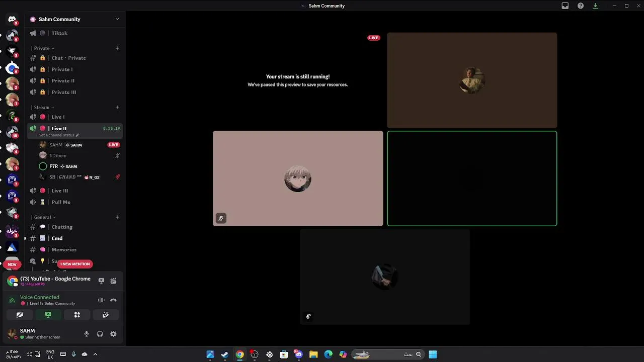Click the red NEW servers badge
Screen dimensions: 644x362
12,264
